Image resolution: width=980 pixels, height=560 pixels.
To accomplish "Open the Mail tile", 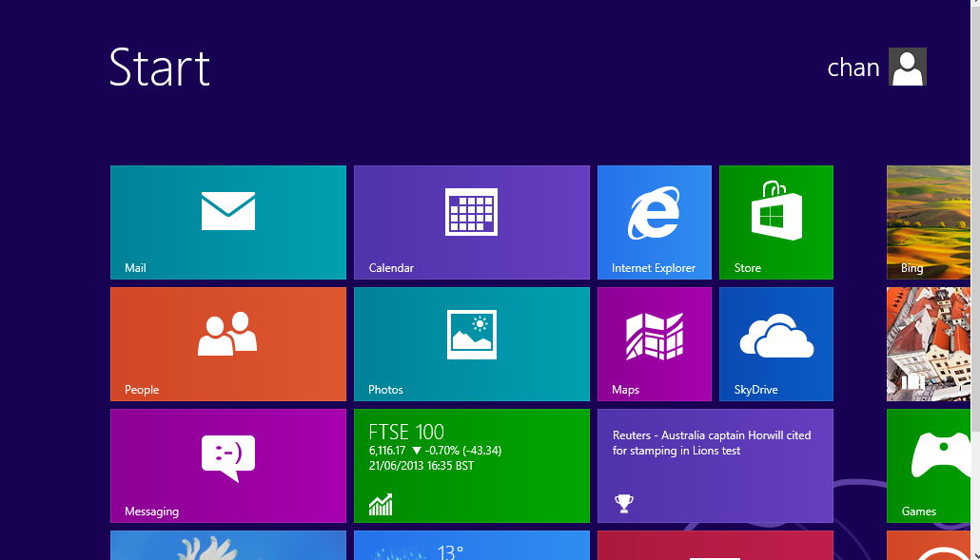I will click(228, 222).
